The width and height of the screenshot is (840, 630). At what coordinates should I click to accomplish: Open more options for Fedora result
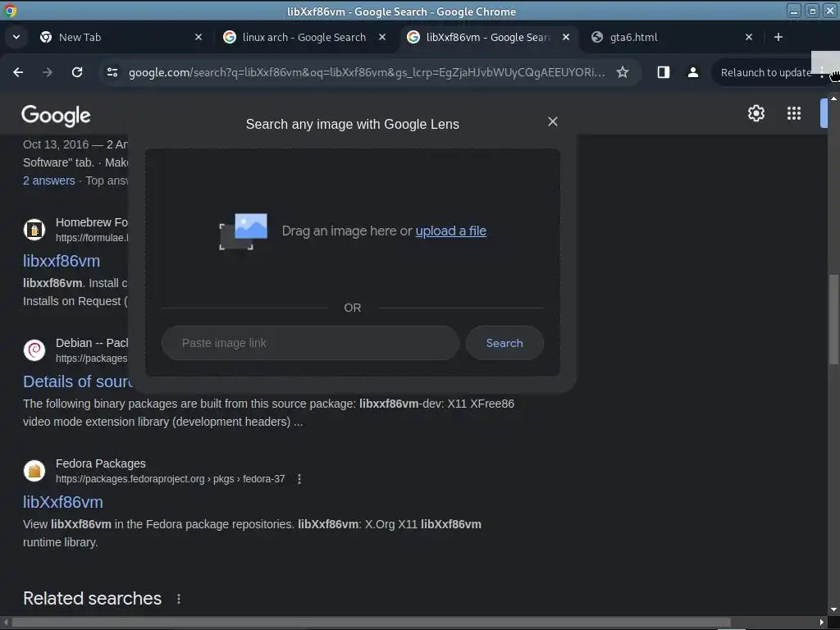click(299, 479)
